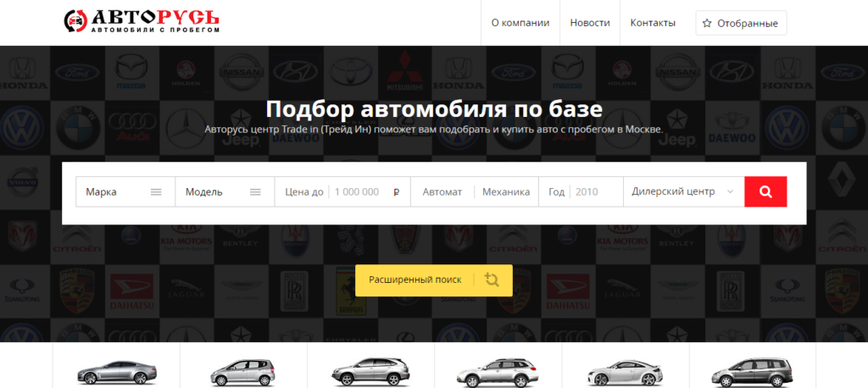The height and width of the screenshot is (388, 868).
Task: Open Контакты page
Action: coord(653,23)
